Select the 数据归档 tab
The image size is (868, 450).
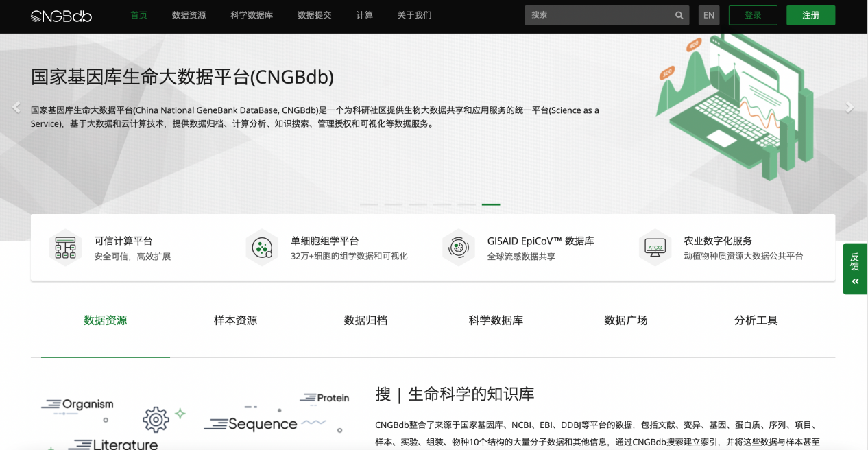365,320
